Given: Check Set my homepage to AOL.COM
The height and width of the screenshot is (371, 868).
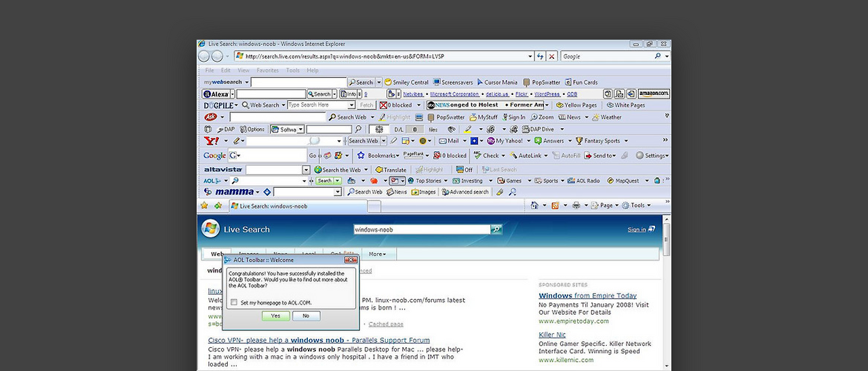Looking at the screenshot, I should pos(234,302).
